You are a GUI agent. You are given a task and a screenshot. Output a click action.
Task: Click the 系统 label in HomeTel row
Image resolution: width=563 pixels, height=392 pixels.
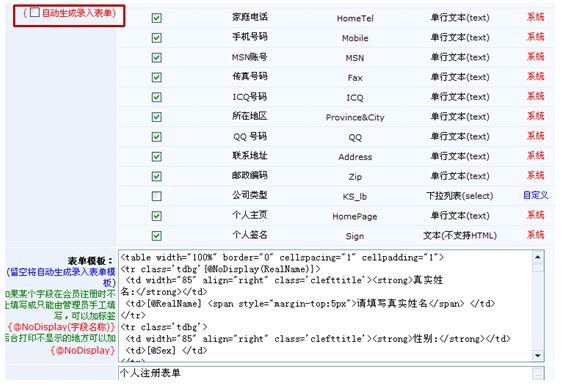(535, 17)
